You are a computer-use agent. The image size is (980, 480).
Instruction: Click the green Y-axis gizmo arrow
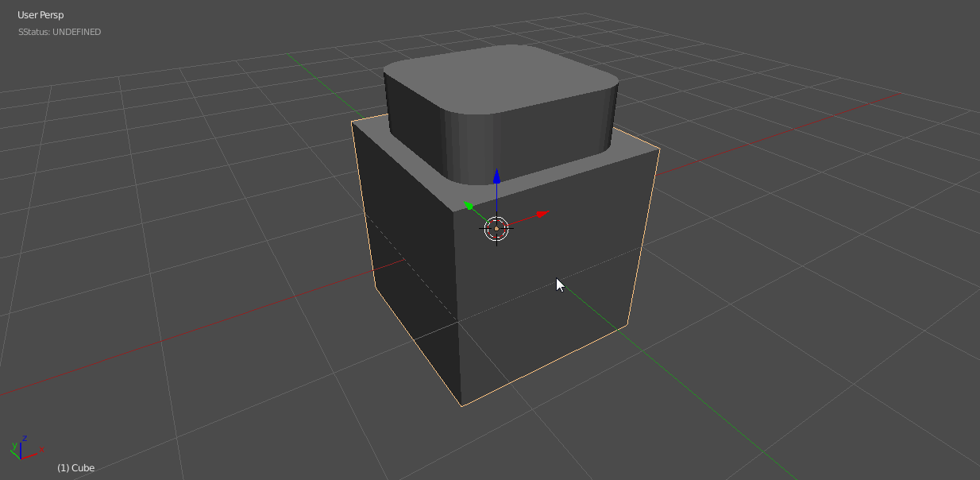coord(469,206)
